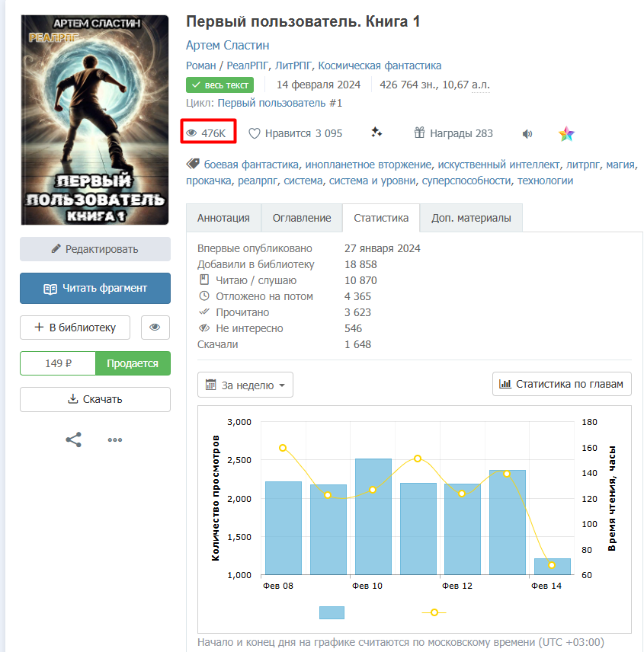
Task: Open Статистика по главам
Action: click(562, 384)
